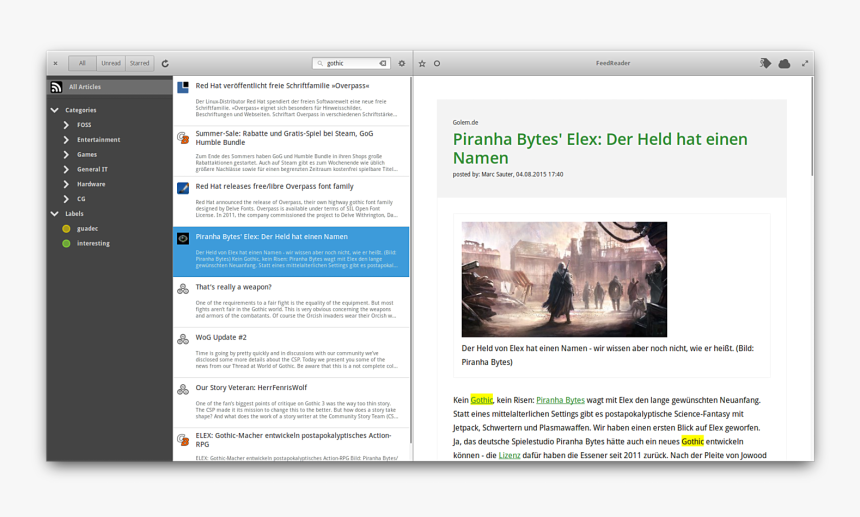Open the settings gear menu
Image resolution: width=860 pixels, height=517 pixels.
click(401, 64)
